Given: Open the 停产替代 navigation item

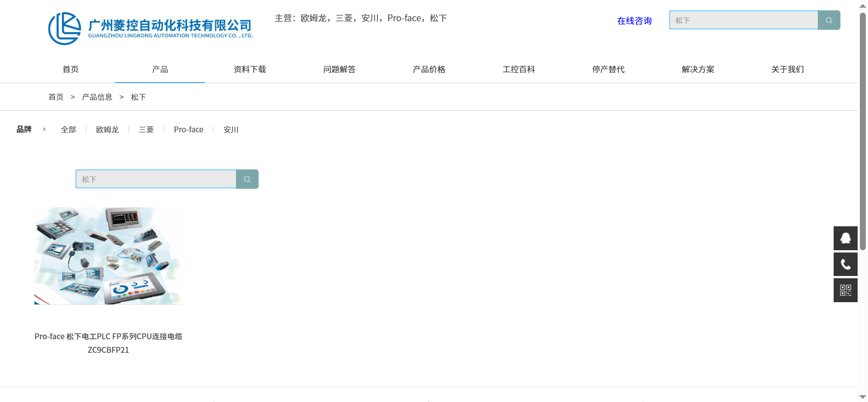Looking at the screenshot, I should point(608,69).
